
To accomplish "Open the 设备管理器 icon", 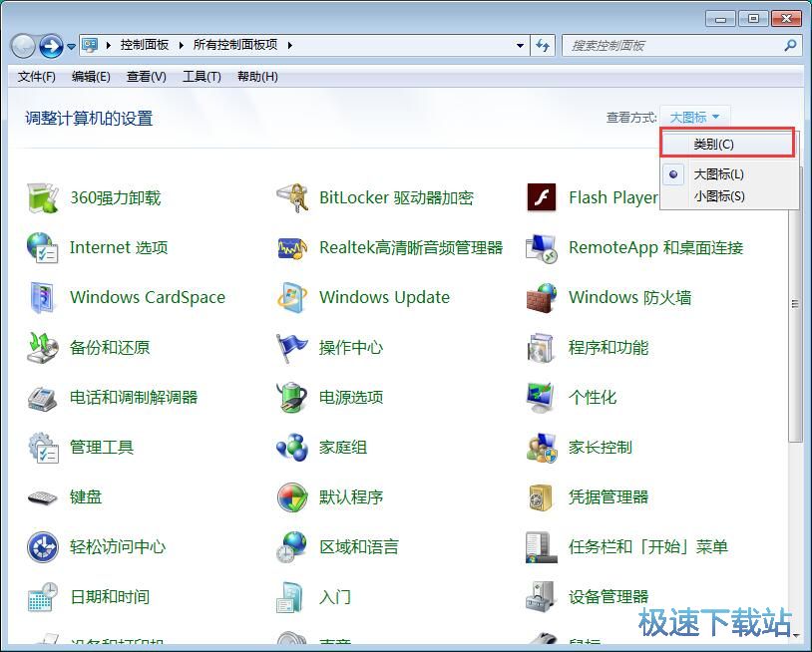I will pos(541,596).
